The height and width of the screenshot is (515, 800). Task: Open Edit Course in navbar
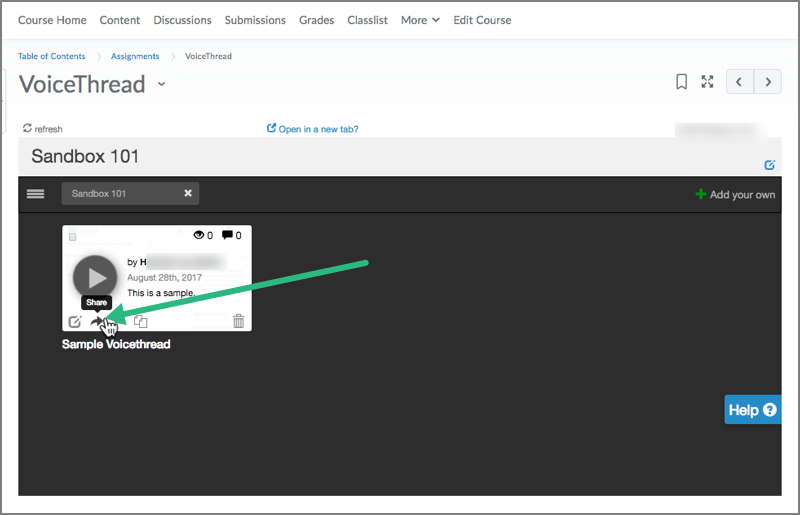point(482,20)
